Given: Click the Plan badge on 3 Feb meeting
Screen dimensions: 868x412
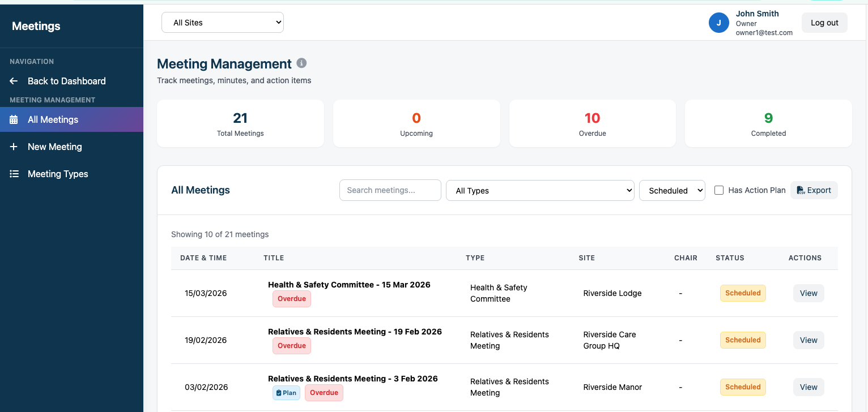Looking at the screenshot, I should click(x=286, y=393).
